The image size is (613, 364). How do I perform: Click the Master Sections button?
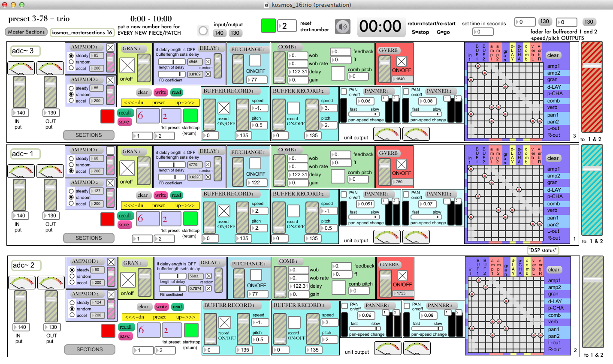pyautogui.click(x=26, y=32)
